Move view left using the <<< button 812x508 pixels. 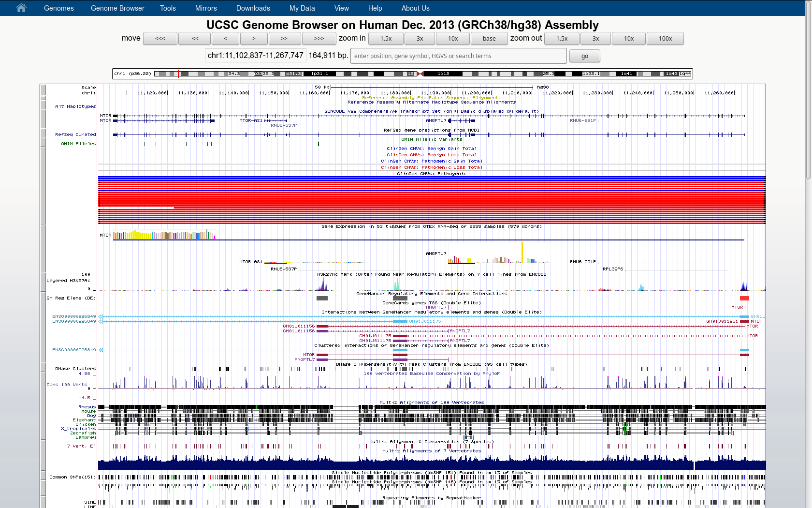(160, 38)
